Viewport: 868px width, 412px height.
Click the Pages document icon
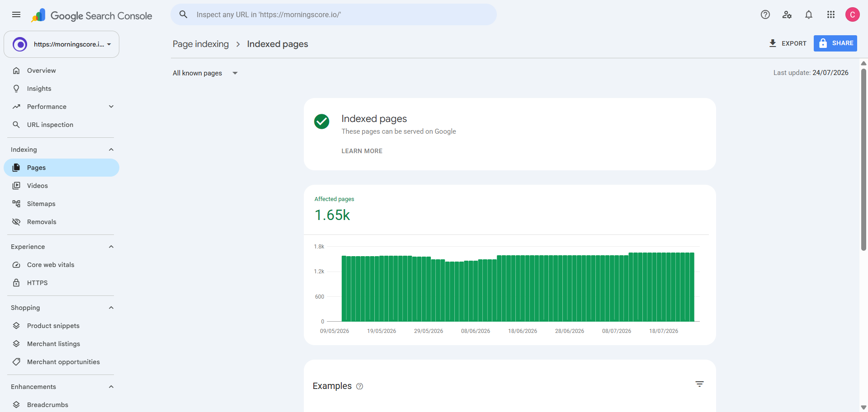point(16,168)
